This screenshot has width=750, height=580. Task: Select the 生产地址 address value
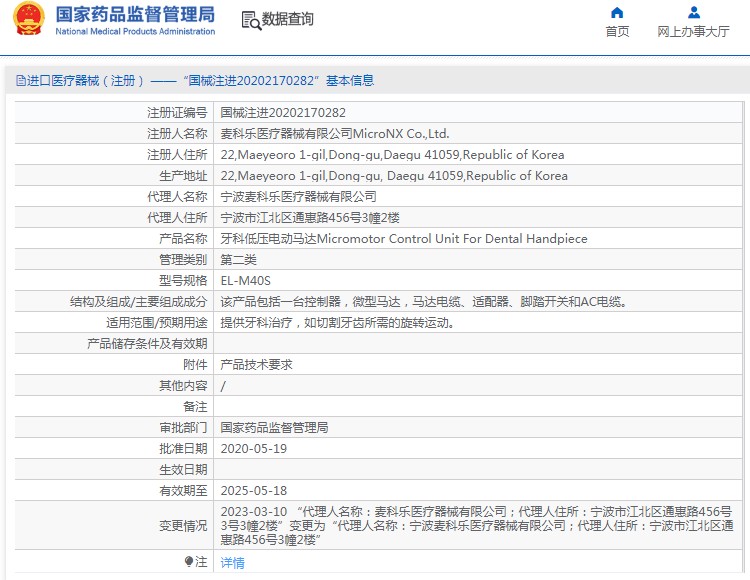pyautogui.click(x=394, y=176)
